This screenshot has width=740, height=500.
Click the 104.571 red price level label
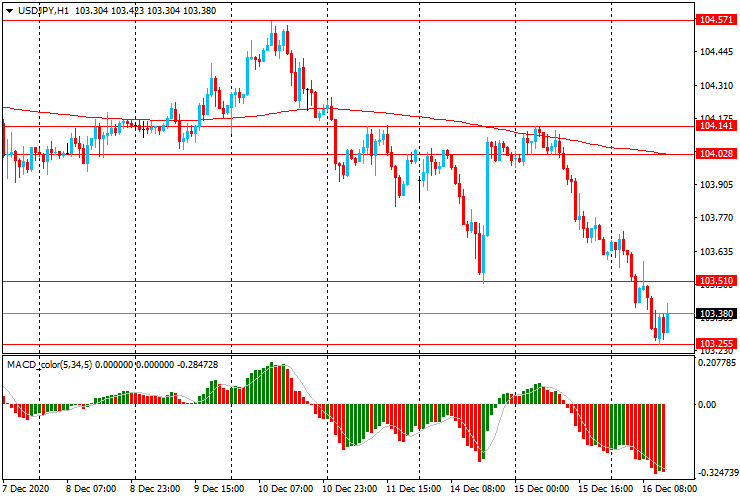[716, 19]
